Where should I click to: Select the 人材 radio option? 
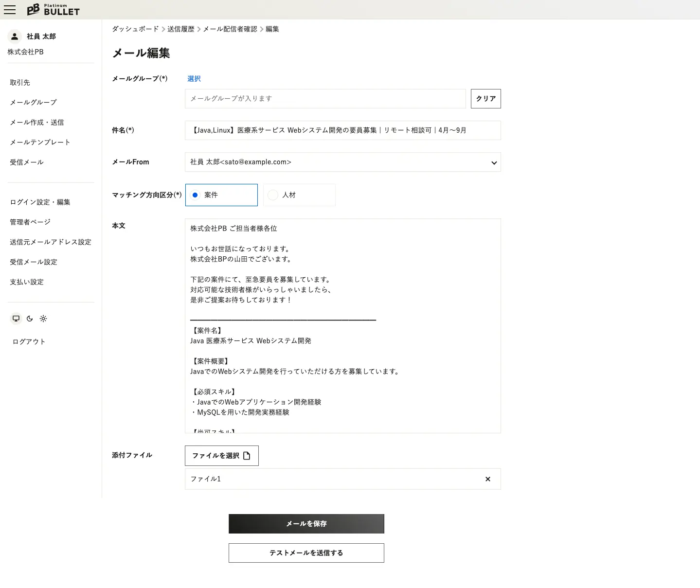(x=273, y=195)
